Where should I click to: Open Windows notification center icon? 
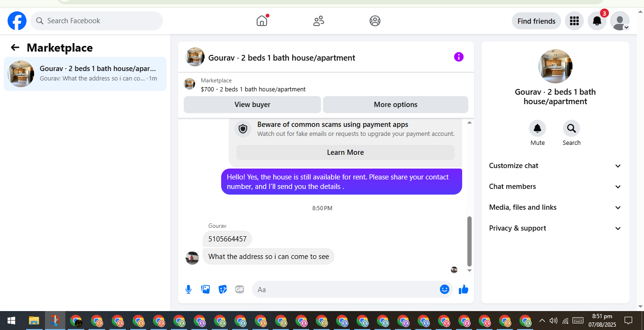click(628, 321)
